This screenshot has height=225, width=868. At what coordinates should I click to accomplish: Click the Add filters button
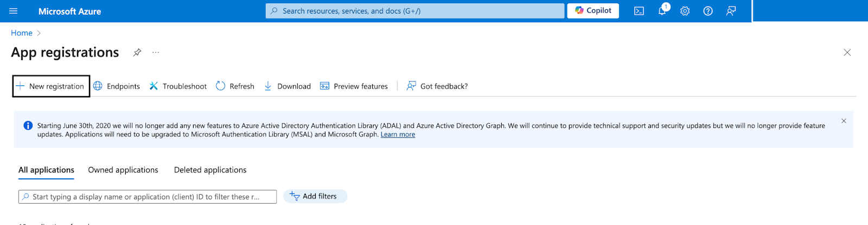(x=315, y=196)
